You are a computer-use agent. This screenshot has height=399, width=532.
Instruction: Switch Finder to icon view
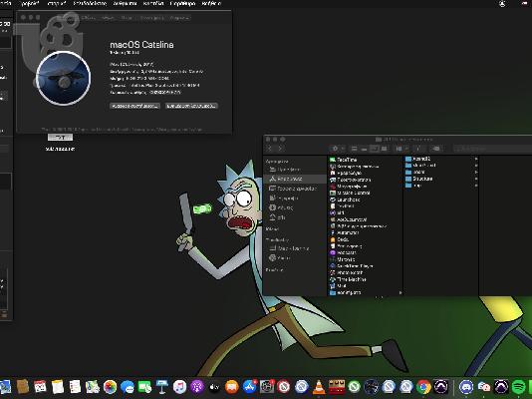pos(354,149)
